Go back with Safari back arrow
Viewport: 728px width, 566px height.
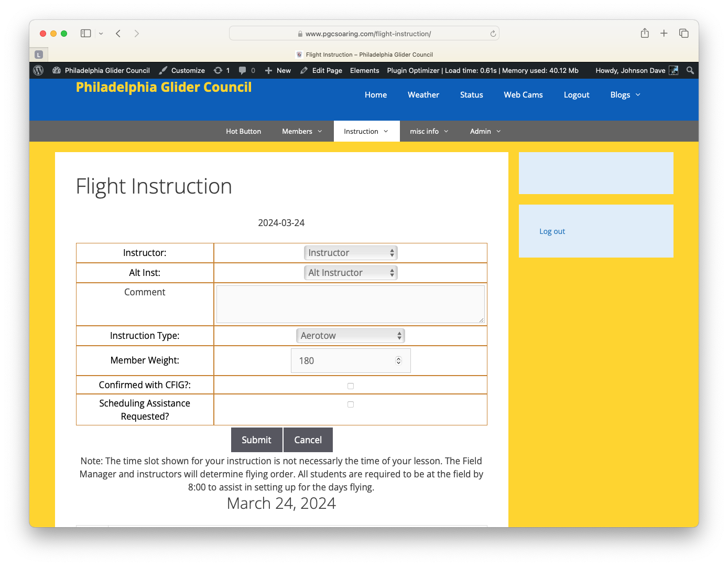(x=118, y=34)
